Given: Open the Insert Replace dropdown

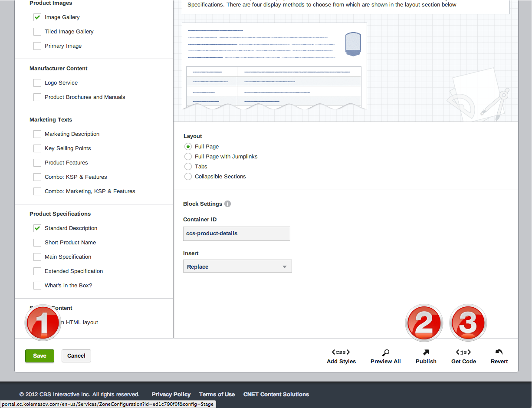Looking at the screenshot, I should point(237,267).
